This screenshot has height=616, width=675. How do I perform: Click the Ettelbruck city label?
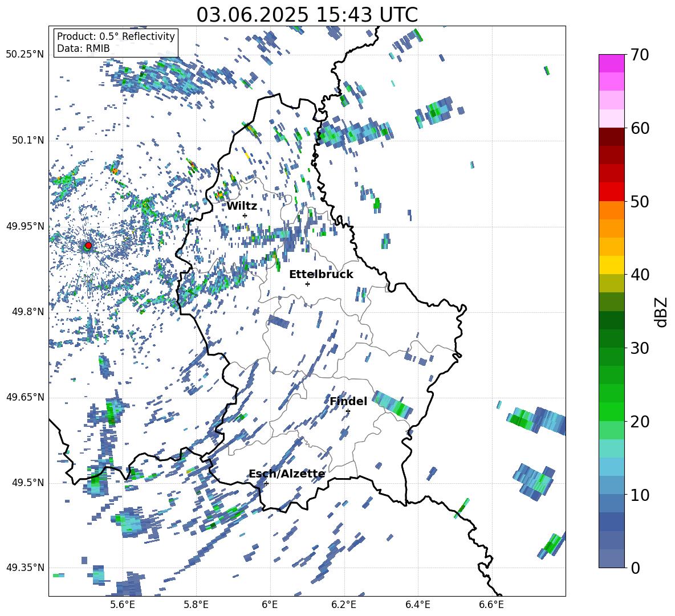[321, 275]
